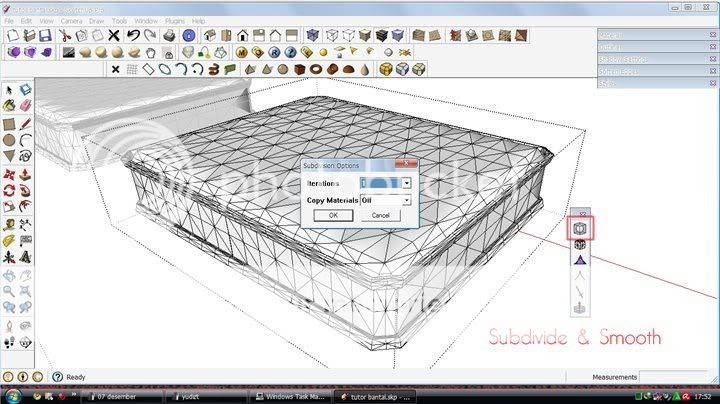Expand the Shadow Settings panel

click(658, 59)
